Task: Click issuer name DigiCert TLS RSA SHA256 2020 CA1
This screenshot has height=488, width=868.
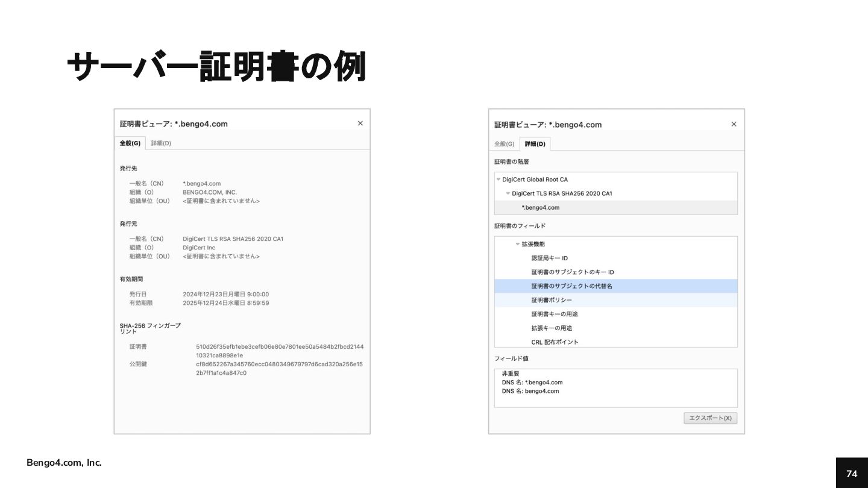Action: [x=233, y=239]
